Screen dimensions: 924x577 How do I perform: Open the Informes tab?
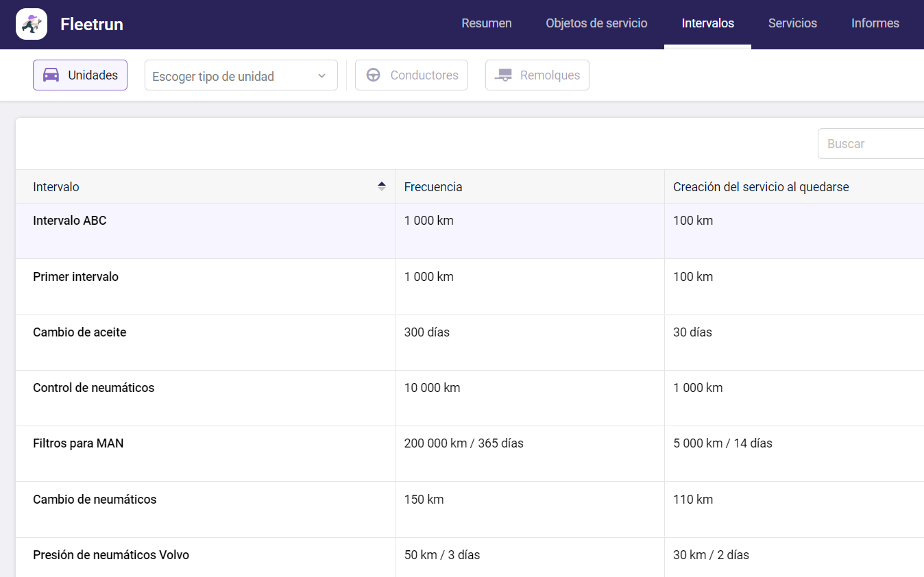[875, 23]
